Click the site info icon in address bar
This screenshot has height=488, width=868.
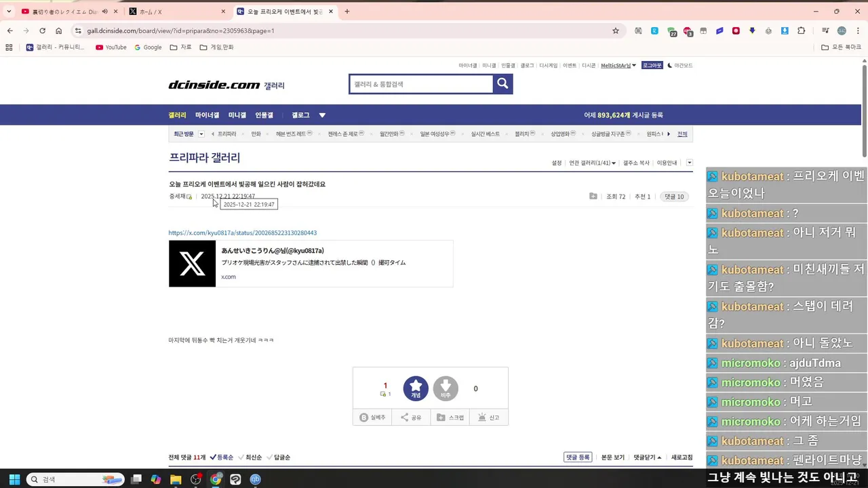pos(78,30)
